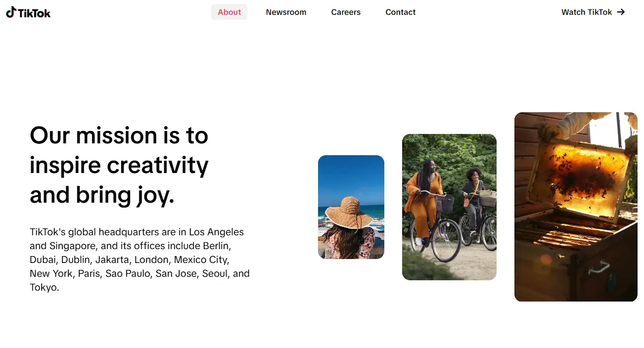Viewport: 644px width, 348px height.
Task: Click the TikTok wordmark text in header
Action: 34,13
